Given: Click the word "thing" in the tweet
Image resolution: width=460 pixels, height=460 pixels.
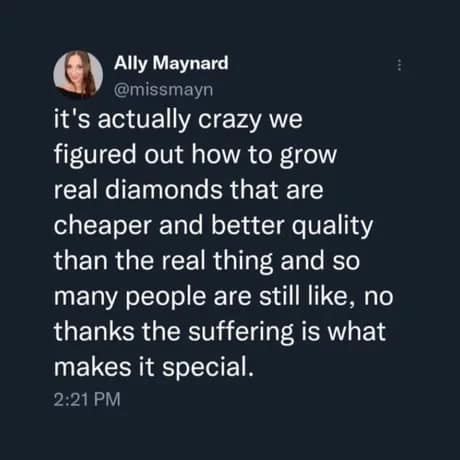Looking at the screenshot, I should (243, 261).
